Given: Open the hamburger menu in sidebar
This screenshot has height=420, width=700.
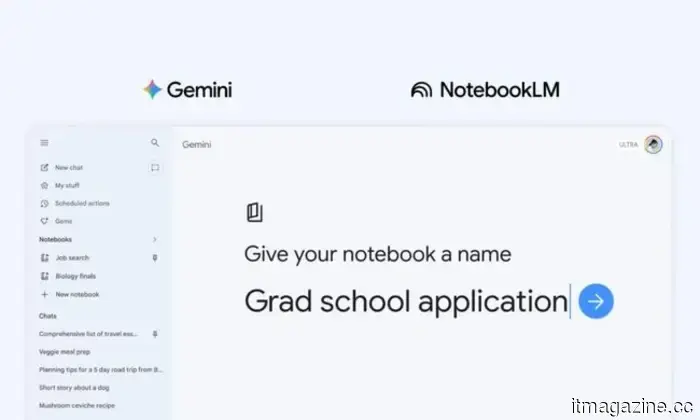Looking at the screenshot, I should pos(44,143).
